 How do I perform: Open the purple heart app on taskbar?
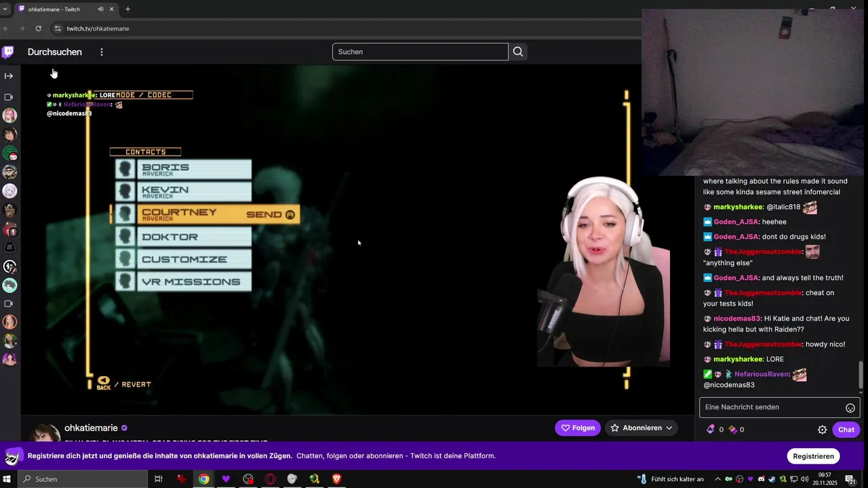(226, 479)
